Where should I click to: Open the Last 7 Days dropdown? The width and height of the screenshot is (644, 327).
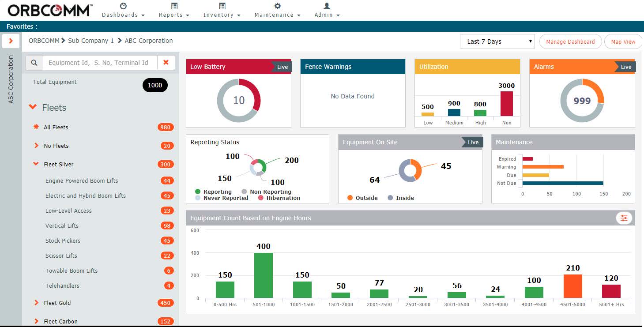point(497,41)
